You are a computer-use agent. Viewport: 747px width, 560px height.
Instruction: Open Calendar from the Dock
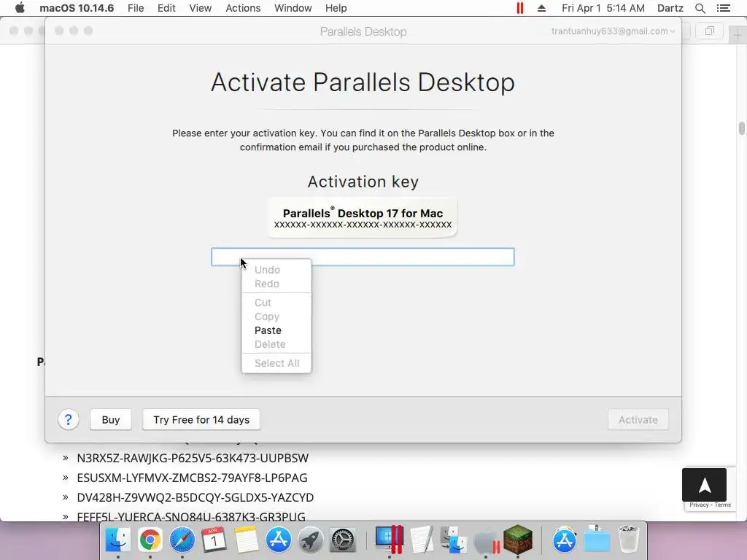(214, 540)
